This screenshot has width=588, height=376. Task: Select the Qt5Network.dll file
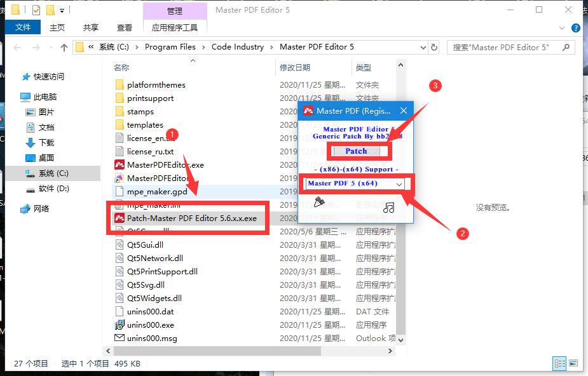coord(154,258)
